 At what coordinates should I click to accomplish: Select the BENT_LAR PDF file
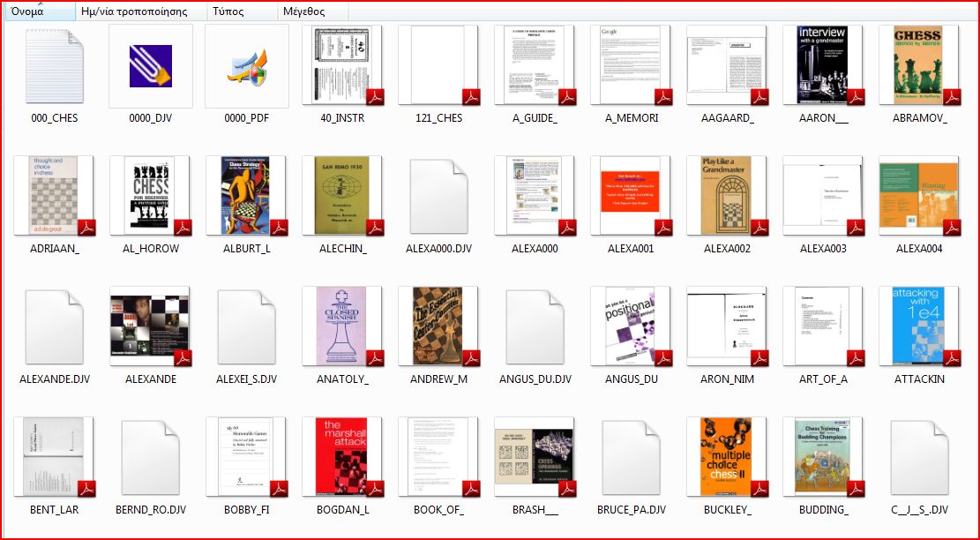55,457
